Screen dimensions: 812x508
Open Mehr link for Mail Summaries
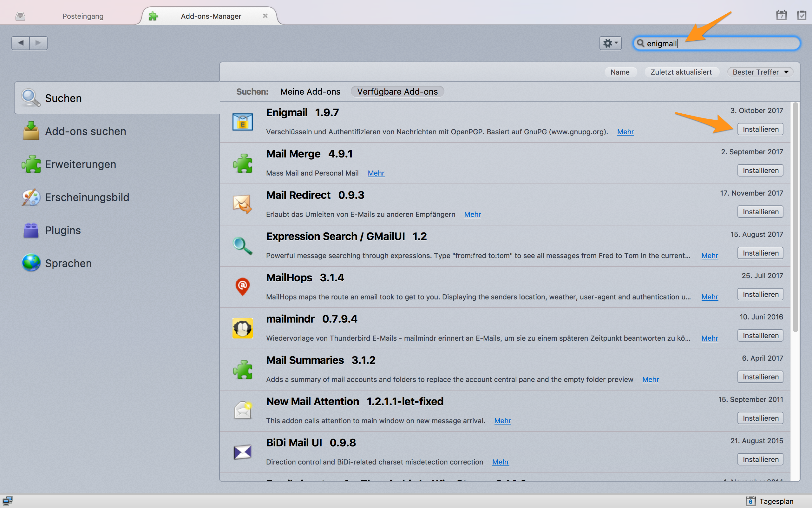click(650, 379)
